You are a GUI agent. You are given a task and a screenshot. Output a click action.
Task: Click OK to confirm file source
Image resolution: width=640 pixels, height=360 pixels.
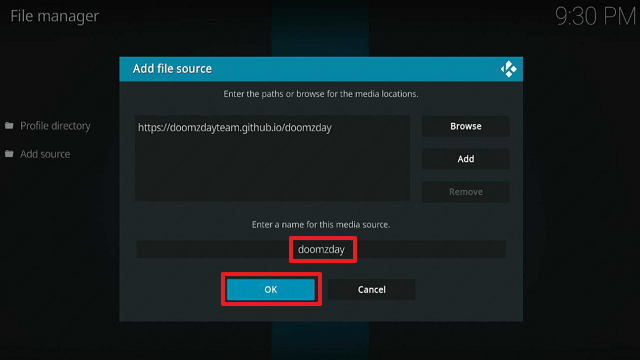[271, 289]
